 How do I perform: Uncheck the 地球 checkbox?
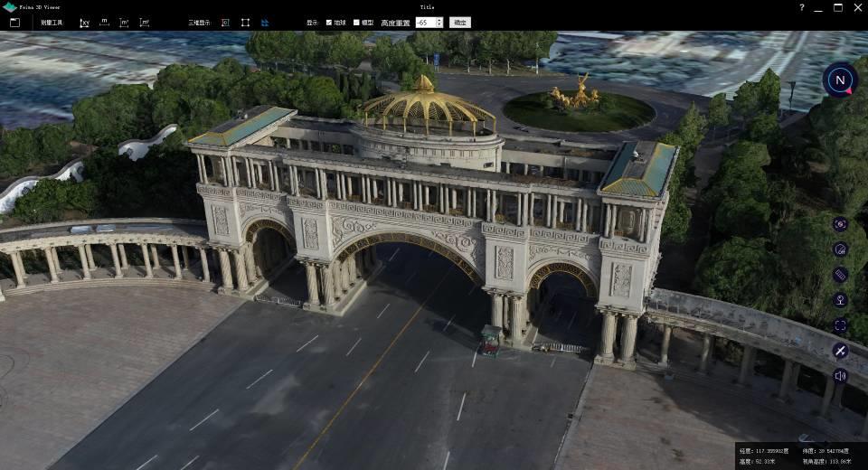point(329,23)
